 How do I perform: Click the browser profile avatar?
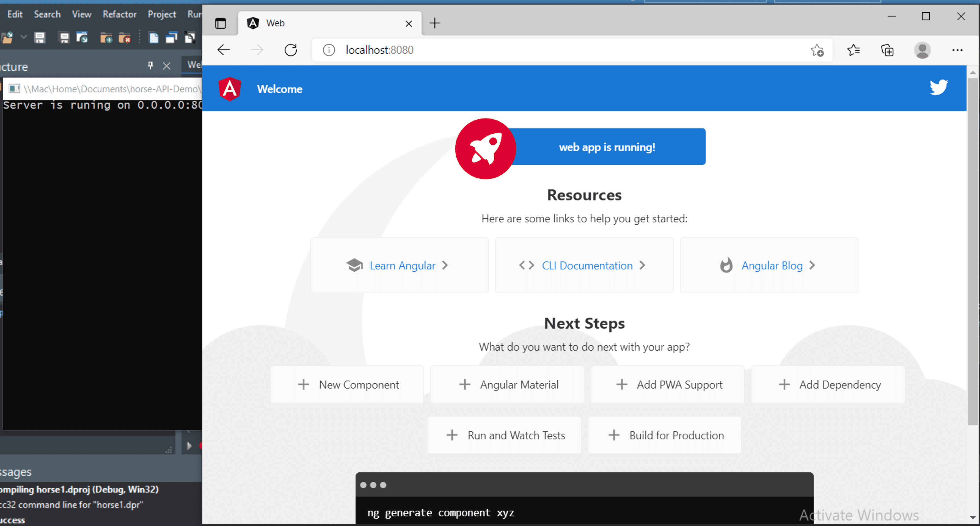point(922,50)
